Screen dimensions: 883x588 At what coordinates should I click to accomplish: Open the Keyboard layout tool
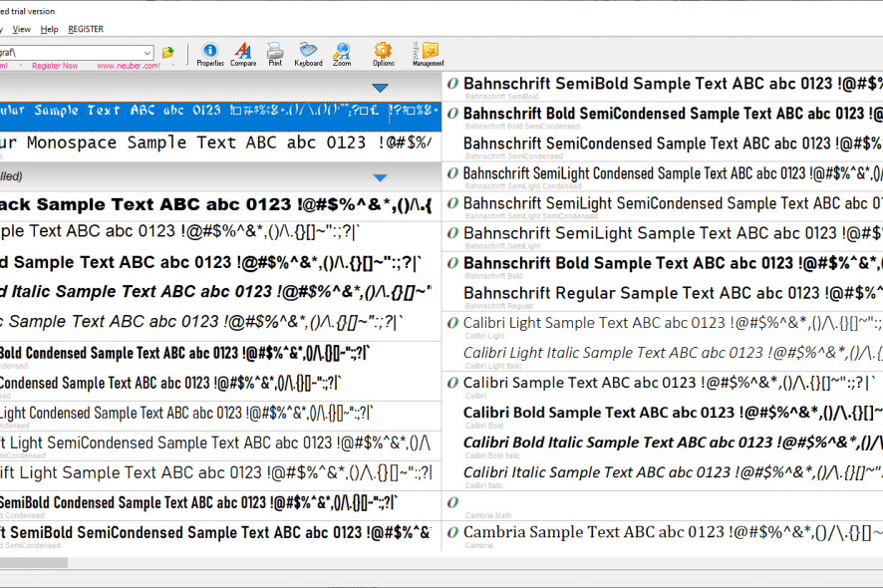point(308,55)
